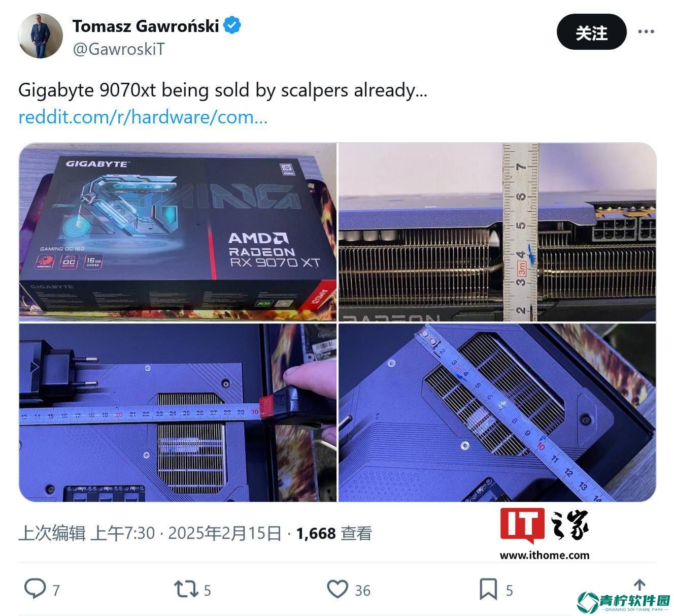Click the retweet arrows icon
This screenshot has width=674, height=616.
pos(185,590)
